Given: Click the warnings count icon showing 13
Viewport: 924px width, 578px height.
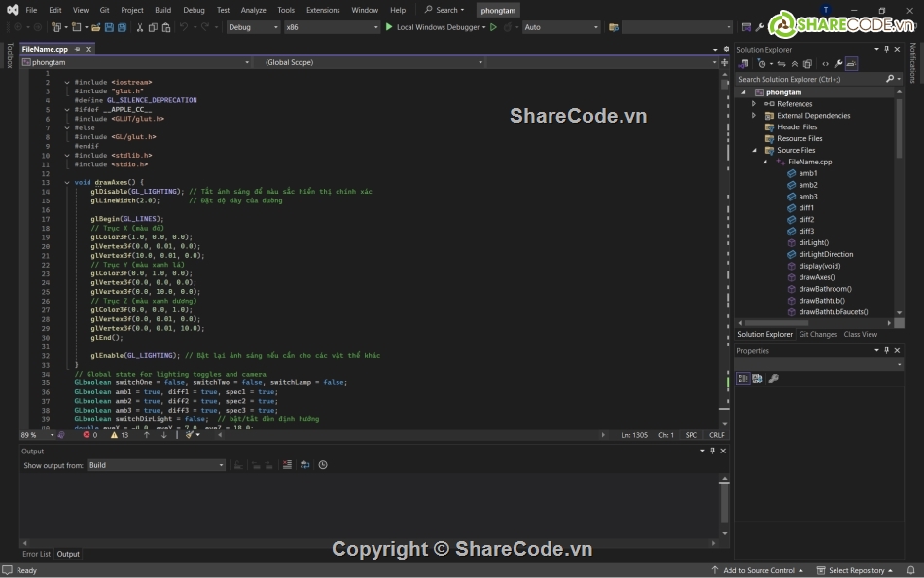Looking at the screenshot, I should point(115,435).
